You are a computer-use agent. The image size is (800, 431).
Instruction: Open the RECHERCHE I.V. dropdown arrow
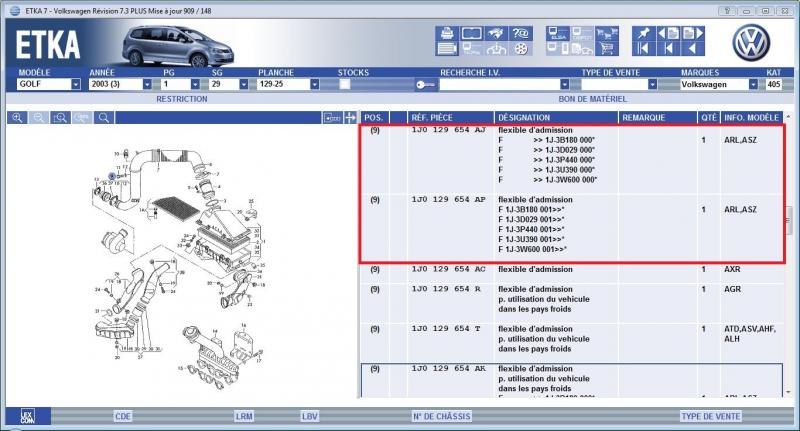(x=564, y=84)
